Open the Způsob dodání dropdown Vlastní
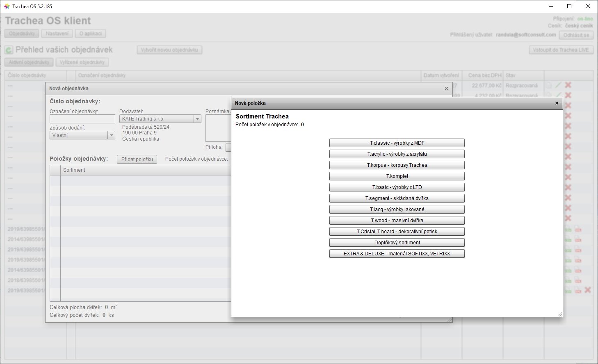 point(82,135)
